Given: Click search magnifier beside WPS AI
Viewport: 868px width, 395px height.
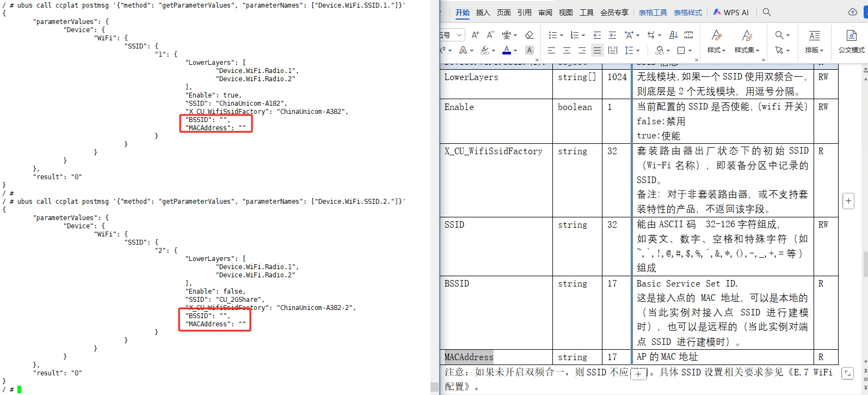Looking at the screenshot, I should (x=767, y=12).
